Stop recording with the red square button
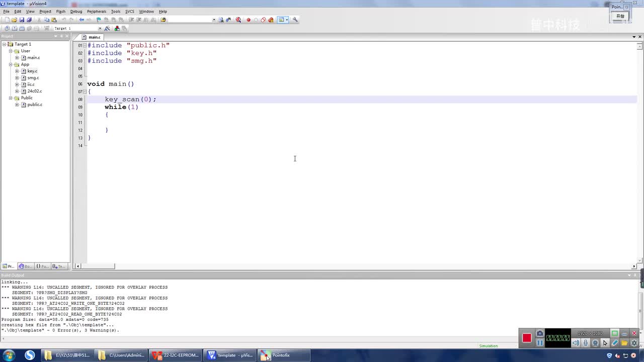This screenshot has height=362, width=644. pyautogui.click(x=527, y=338)
